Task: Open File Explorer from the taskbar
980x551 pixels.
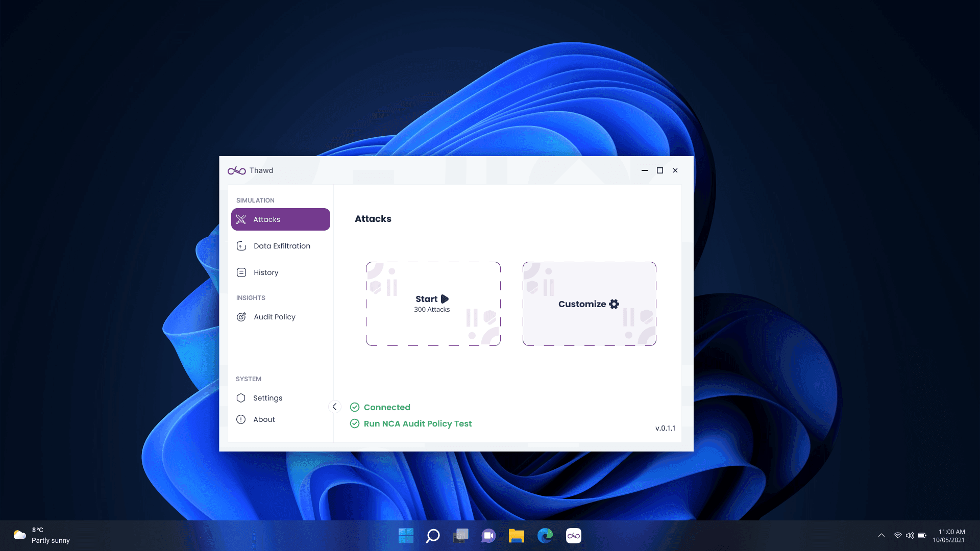Action: [x=517, y=536]
